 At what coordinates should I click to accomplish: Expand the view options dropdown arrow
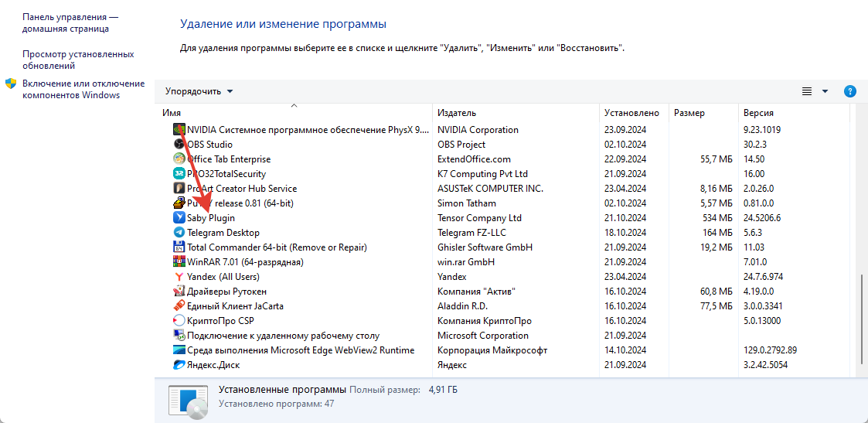pyautogui.click(x=825, y=91)
